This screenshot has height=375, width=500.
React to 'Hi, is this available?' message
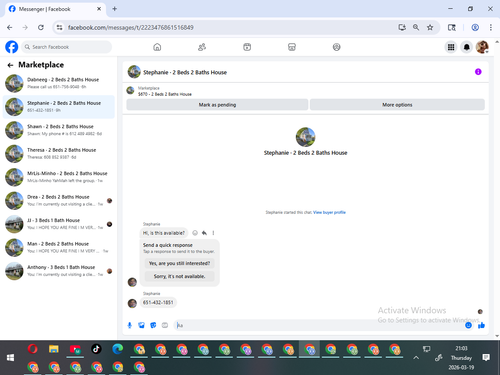coord(195,233)
